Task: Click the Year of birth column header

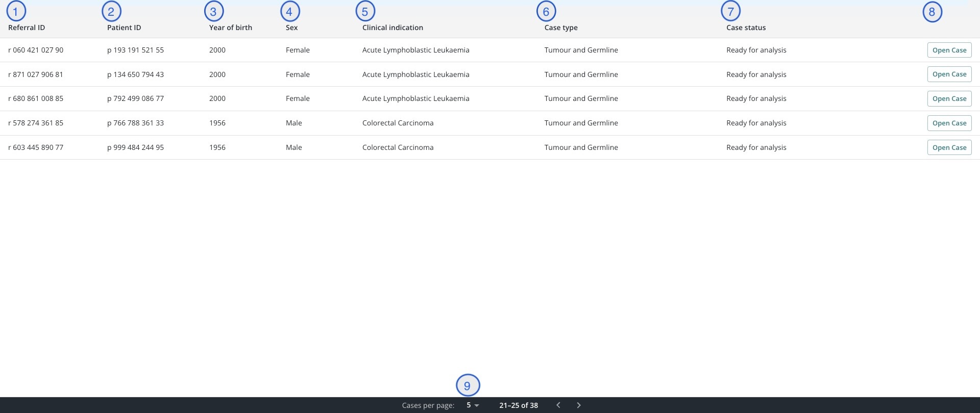Action: coord(230,28)
